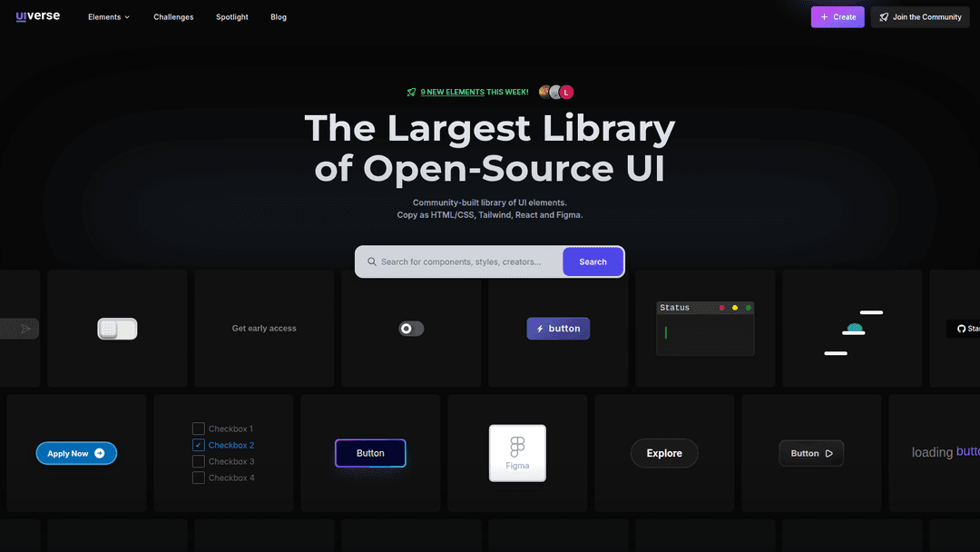Open the Challenges page from the navigation
Screen dimensions: 980x552
click(173, 17)
